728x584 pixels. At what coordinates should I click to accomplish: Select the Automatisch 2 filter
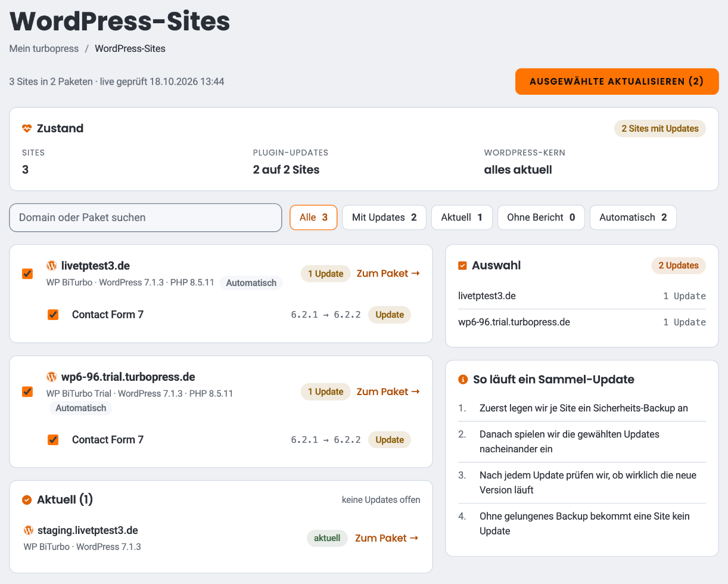(633, 218)
